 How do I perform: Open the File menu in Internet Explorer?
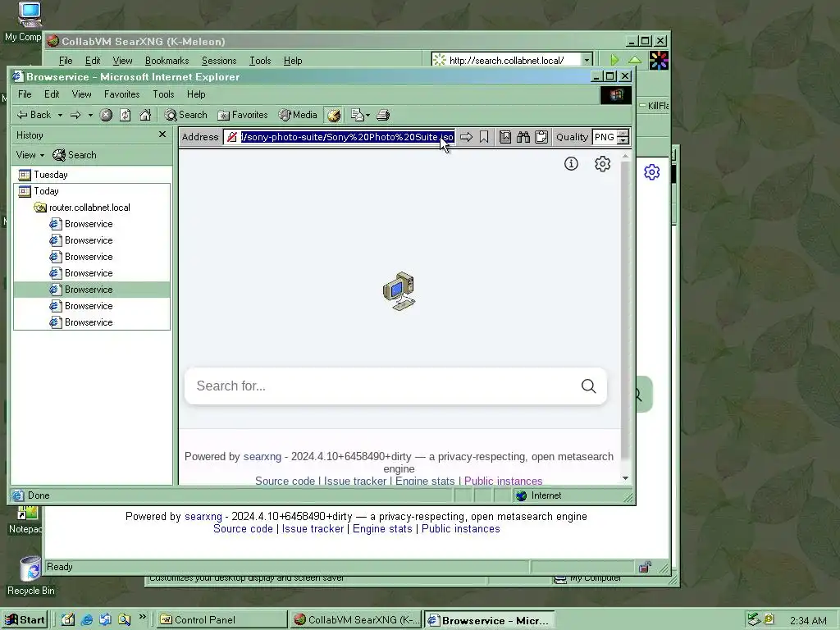[25, 94]
